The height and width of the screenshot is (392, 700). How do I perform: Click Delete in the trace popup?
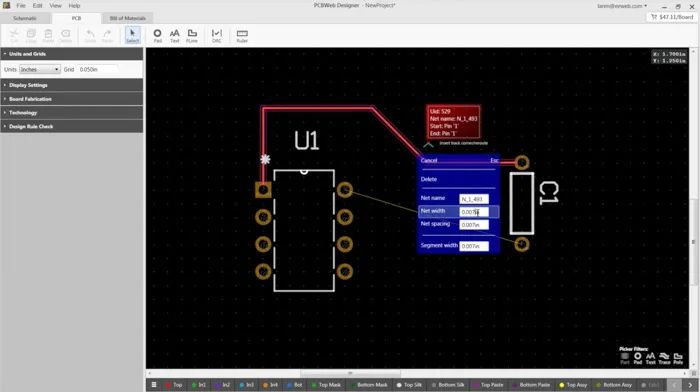click(x=429, y=179)
